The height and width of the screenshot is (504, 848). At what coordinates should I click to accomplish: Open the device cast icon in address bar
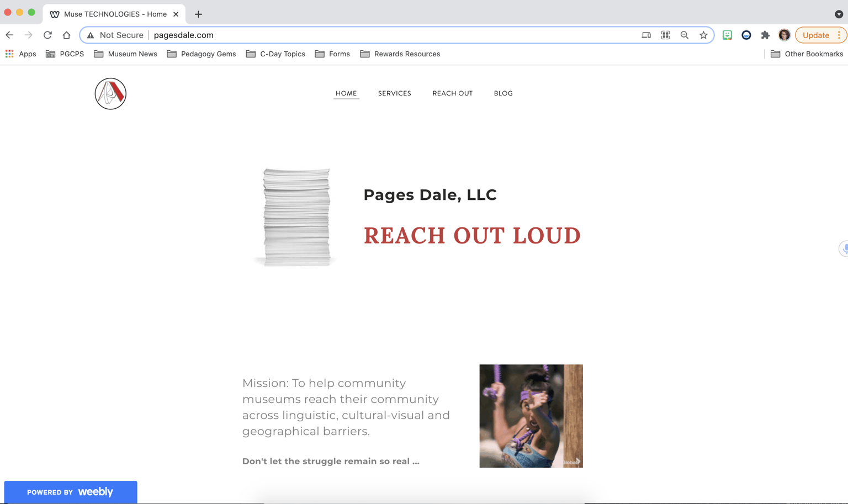(x=646, y=35)
